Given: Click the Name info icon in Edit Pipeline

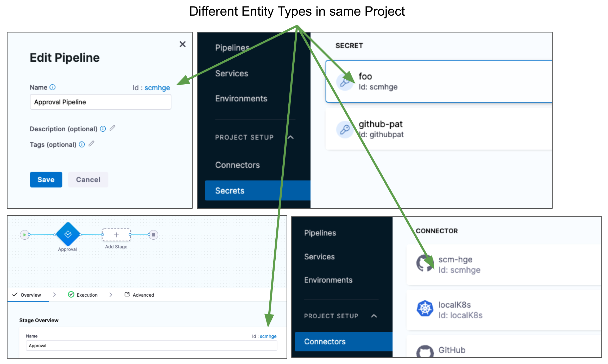Looking at the screenshot, I should tap(53, 87).
